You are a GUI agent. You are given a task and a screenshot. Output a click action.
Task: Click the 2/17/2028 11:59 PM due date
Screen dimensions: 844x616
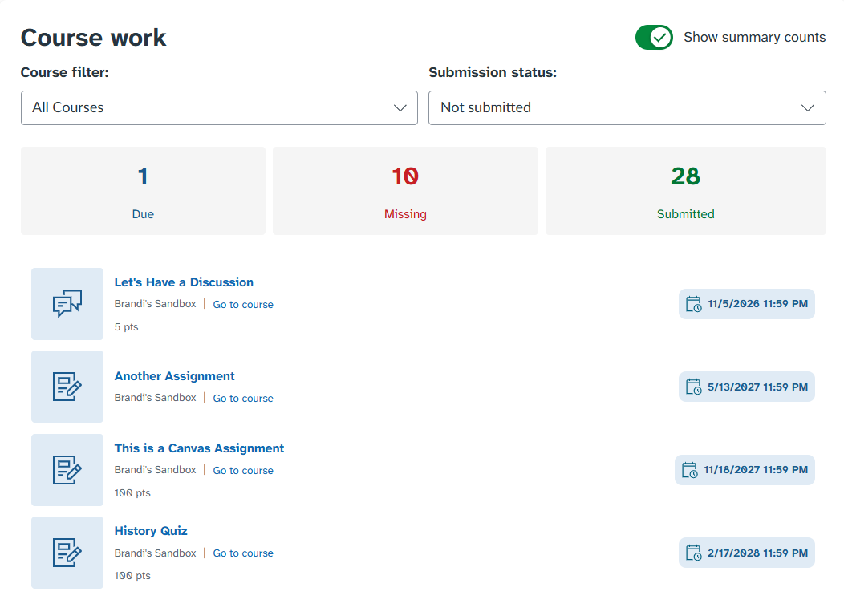click(x=747, y=553)
